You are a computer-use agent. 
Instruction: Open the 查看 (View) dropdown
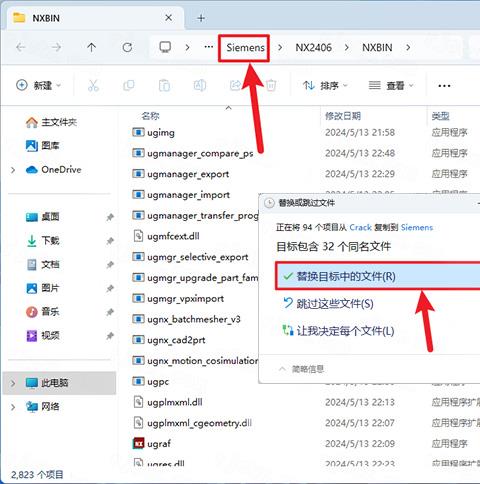click(x=391, y=86)
